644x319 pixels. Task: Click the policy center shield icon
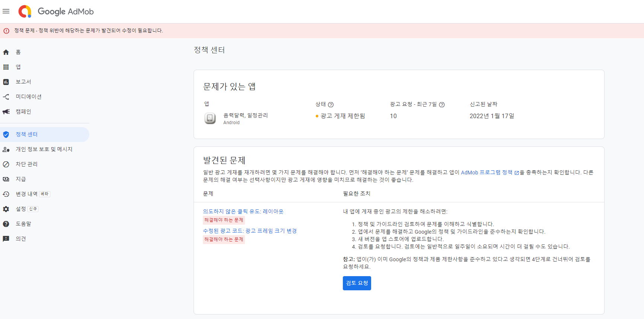tap(6, 135)
